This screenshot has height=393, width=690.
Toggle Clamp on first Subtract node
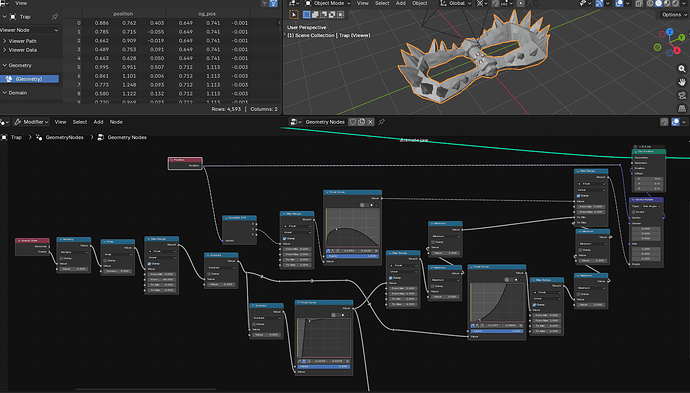pos(209,274)
